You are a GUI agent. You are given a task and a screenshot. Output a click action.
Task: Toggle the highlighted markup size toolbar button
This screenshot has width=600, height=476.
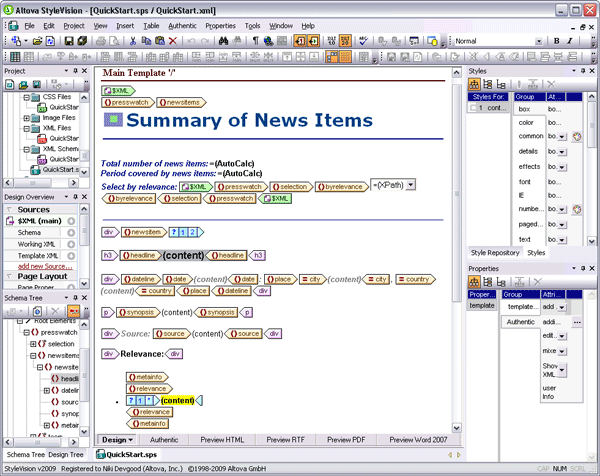(x=345, y=41)
